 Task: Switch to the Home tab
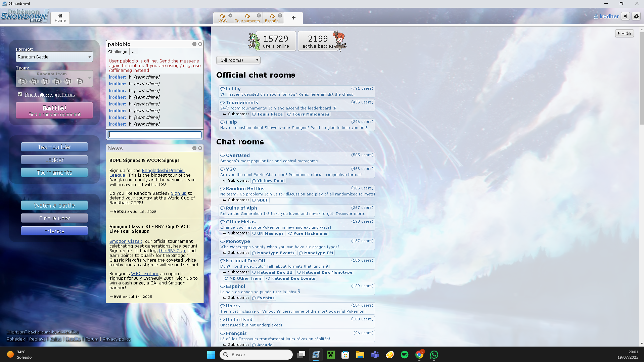pyautogui.click(x=60, y=18)
